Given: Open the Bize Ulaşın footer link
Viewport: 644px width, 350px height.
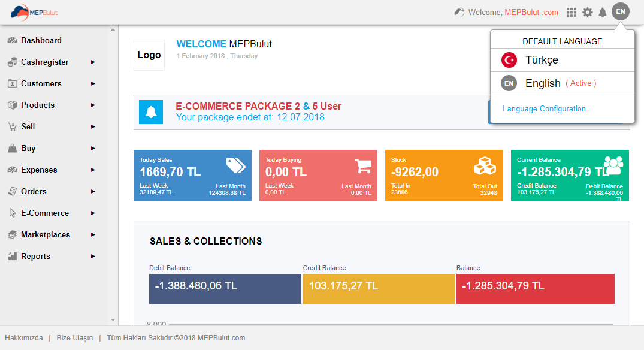Looking at the screenshot, I should pos(75,337).
